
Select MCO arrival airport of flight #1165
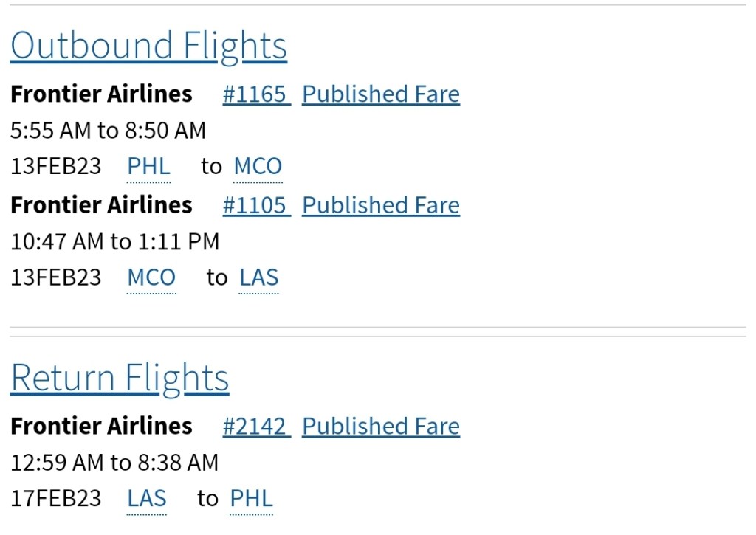pos(258,167)
